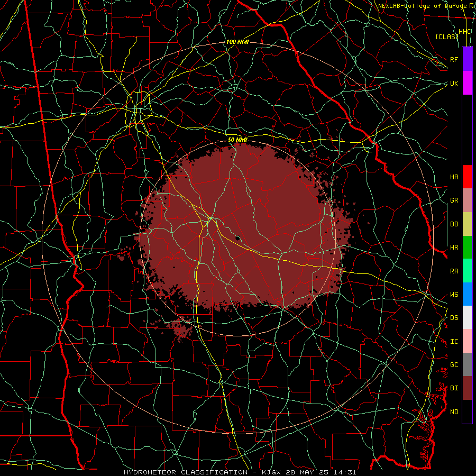
Task: Click the NEXLAB-College of DuPage header text
Action: [x=424, y=6]
